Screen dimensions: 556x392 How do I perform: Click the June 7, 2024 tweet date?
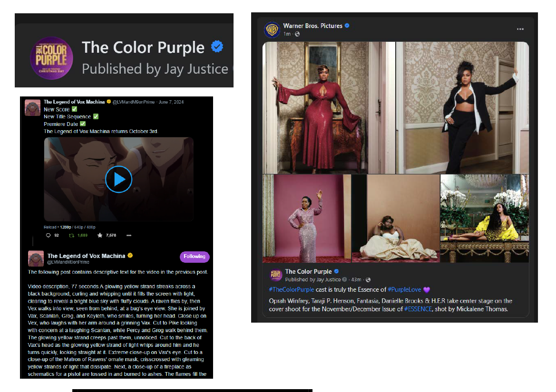point(171,102)
